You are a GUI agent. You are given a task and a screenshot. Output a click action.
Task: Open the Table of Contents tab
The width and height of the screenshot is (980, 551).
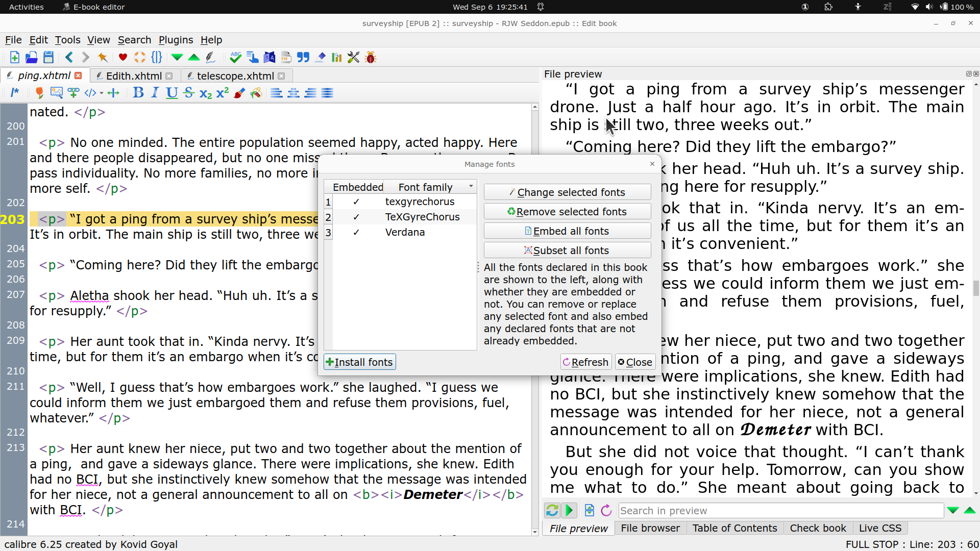coord(734,528)
